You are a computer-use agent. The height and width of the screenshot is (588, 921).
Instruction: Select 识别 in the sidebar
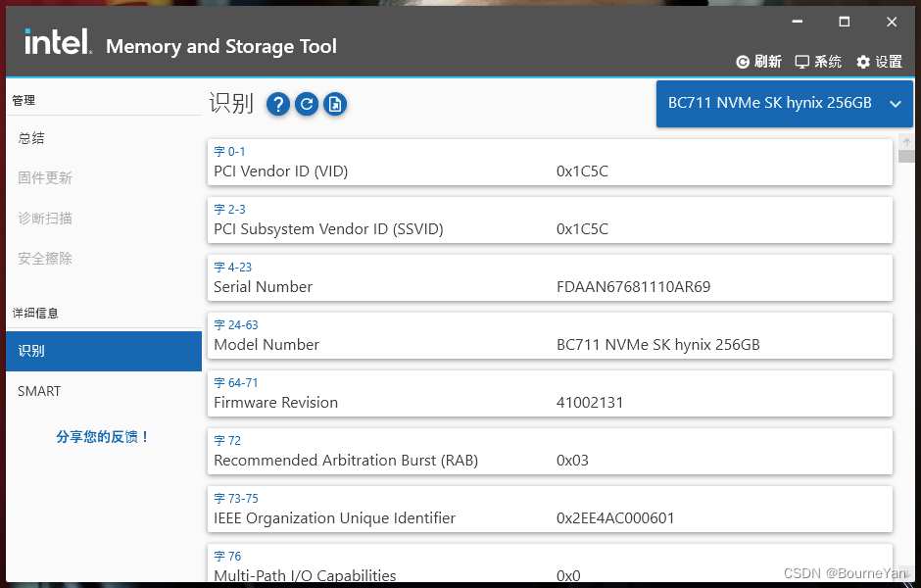tap(104, 351)
